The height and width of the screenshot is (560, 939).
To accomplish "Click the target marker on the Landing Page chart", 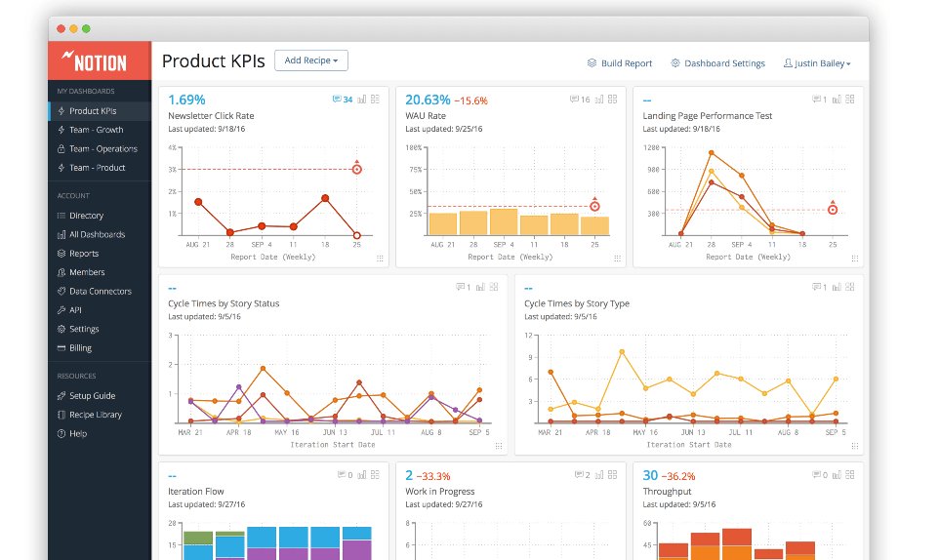I will point(833,210).
